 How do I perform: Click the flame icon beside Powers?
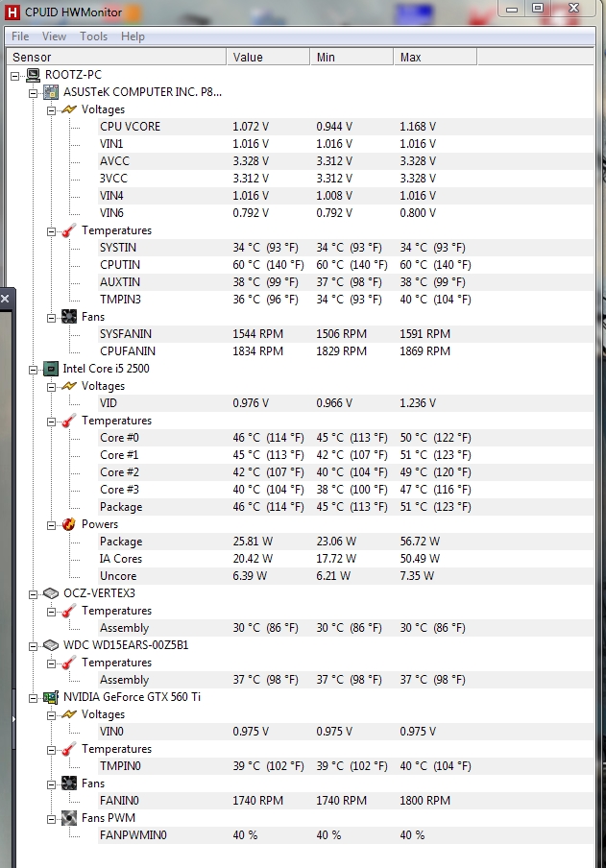click(x=68, y=524)
